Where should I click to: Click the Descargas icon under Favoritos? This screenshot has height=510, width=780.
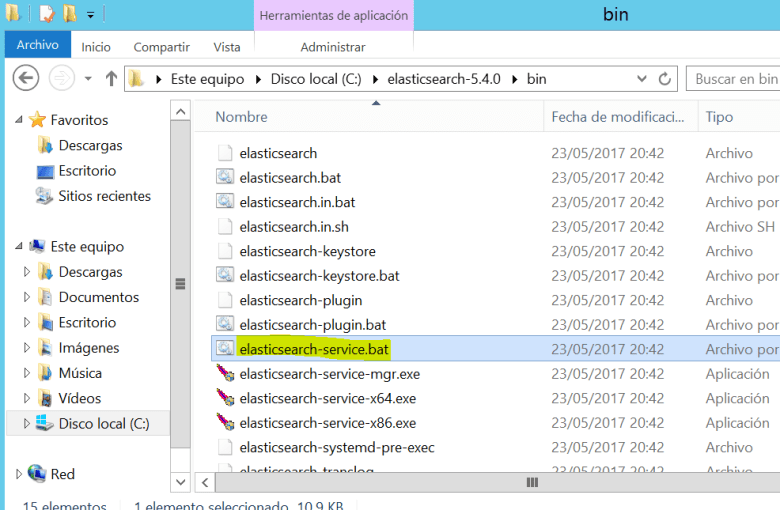tap(45, 146)
